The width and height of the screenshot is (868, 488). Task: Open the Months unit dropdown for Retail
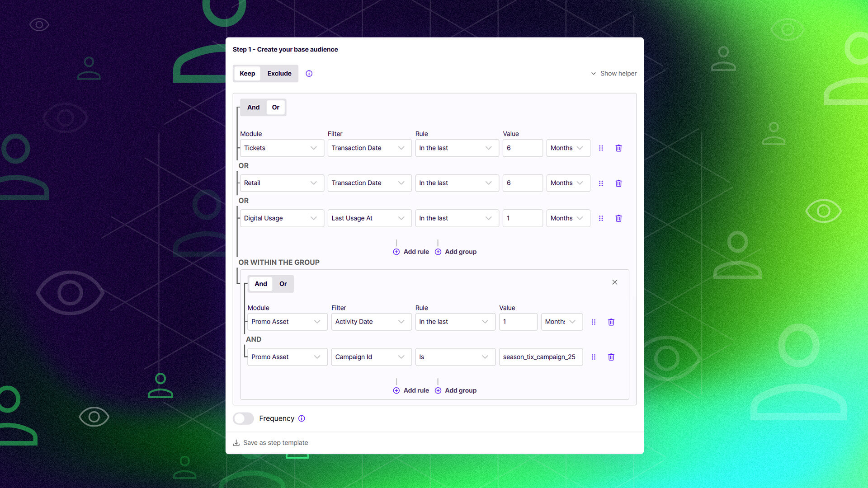(567, 183)
